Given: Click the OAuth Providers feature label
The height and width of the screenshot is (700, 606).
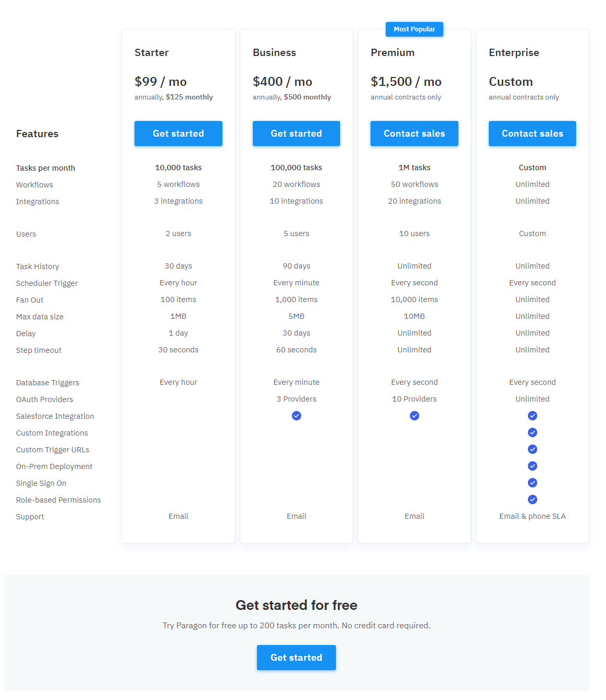Looking at the screenshot, I should (44, 399).
